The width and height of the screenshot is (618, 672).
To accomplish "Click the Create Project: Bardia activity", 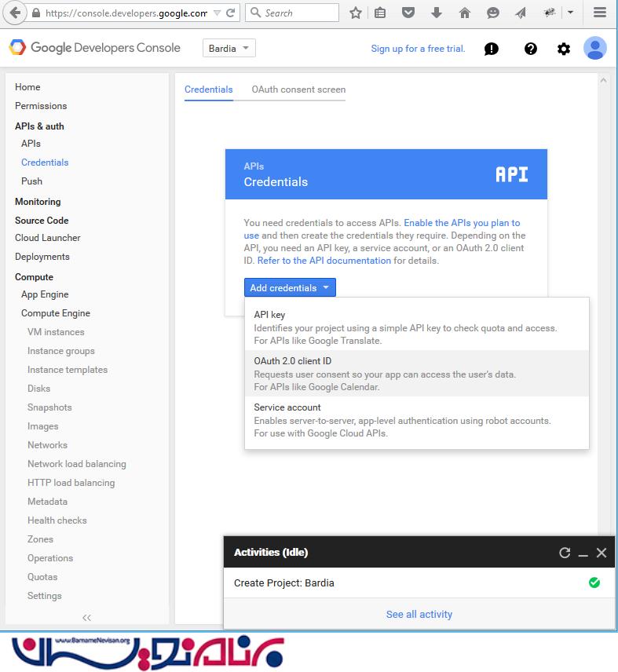I will [419, 583].
